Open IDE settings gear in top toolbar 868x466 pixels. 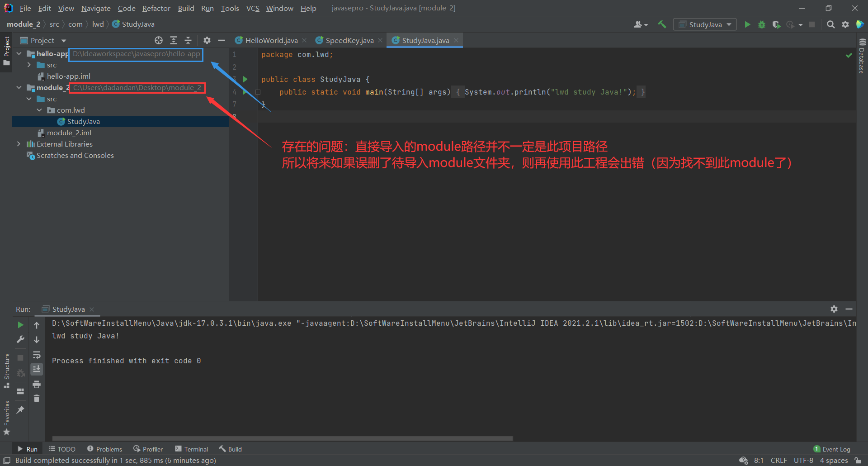click(845, 24)
